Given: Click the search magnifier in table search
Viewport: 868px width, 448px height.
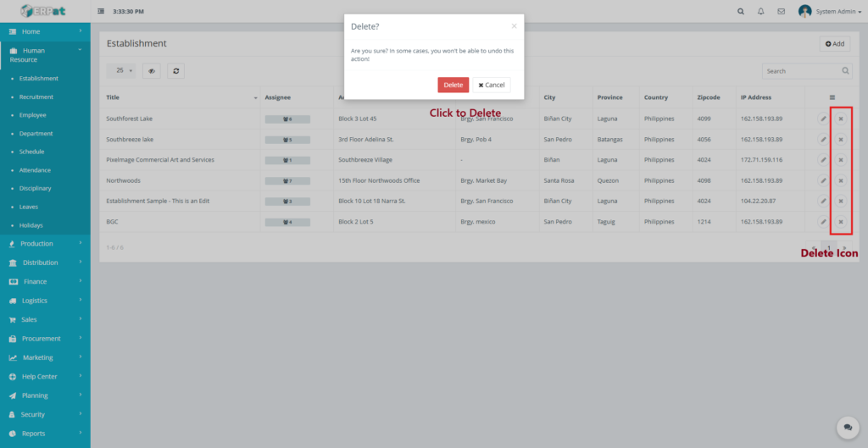Looking at the screenshot, I should point(846,71).
